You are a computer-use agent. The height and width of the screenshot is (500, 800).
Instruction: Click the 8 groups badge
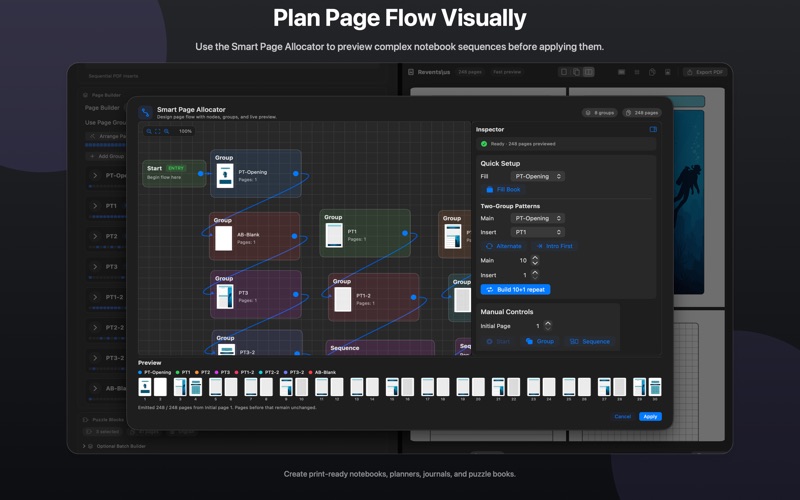pyautogui.click(x=599, y=112)
